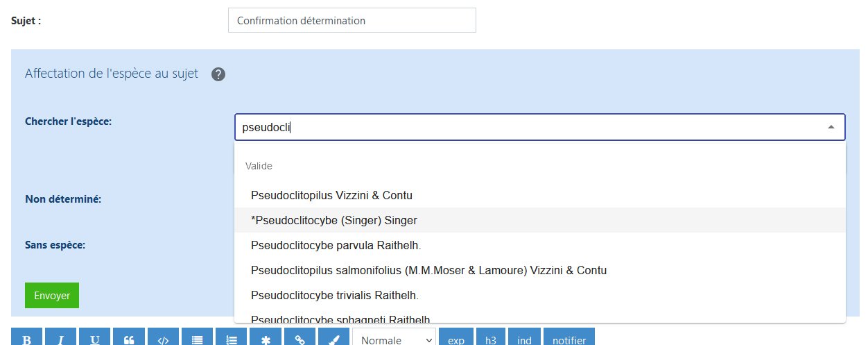Toggle bold formatting in editor toolbar
Image resolution: width=868 pixels, height=345 pixels.
click(x=28, y=339)
